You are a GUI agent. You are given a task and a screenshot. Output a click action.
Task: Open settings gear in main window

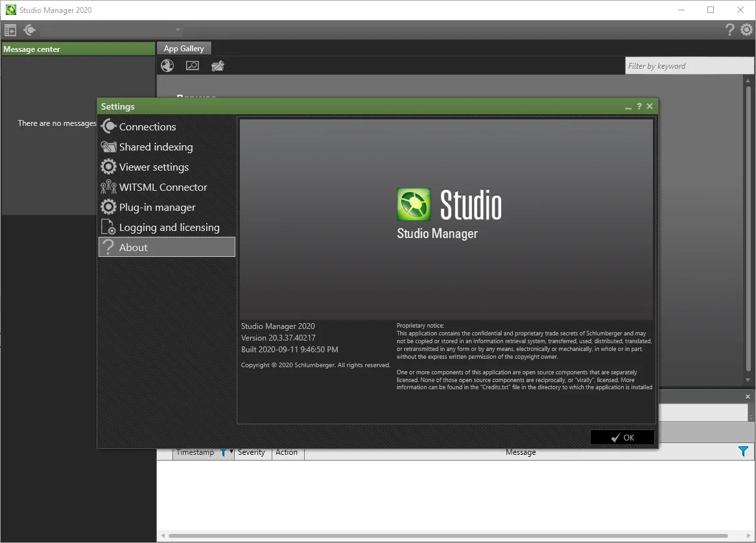click(746, 30)
